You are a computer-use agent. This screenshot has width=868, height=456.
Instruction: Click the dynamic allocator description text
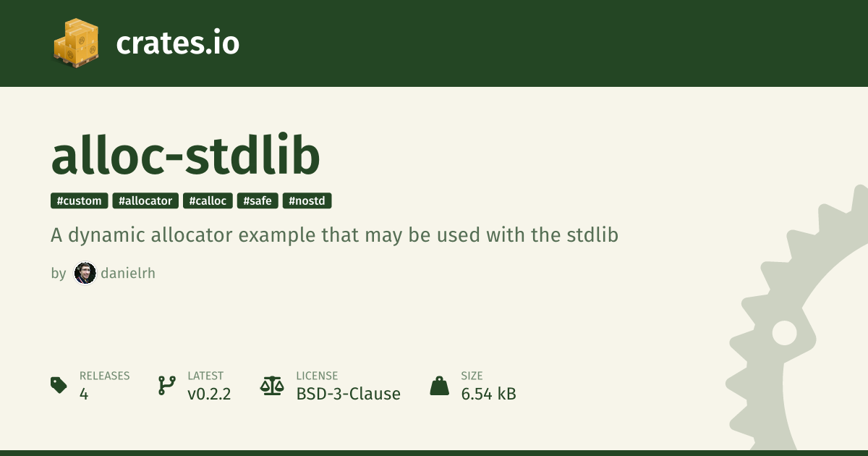tap(334, 235)
